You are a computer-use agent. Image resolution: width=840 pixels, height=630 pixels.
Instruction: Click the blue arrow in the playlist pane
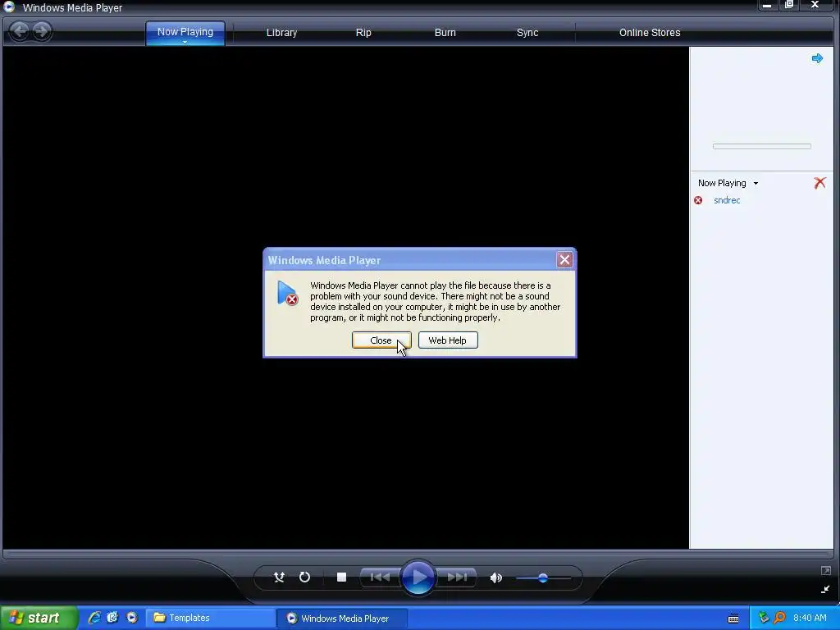817,58
